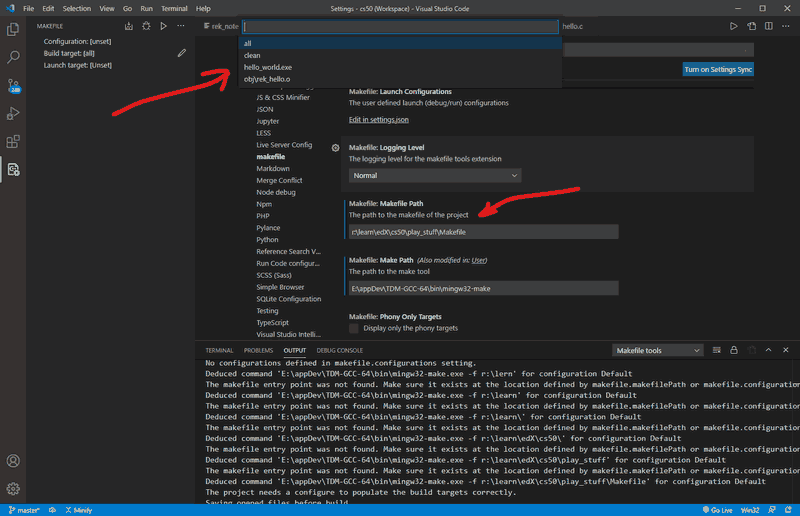The width and height of the screenshot is (800, 516).
Task: Switch to the hello.c editor tab
Action: (x=572, y=26)
